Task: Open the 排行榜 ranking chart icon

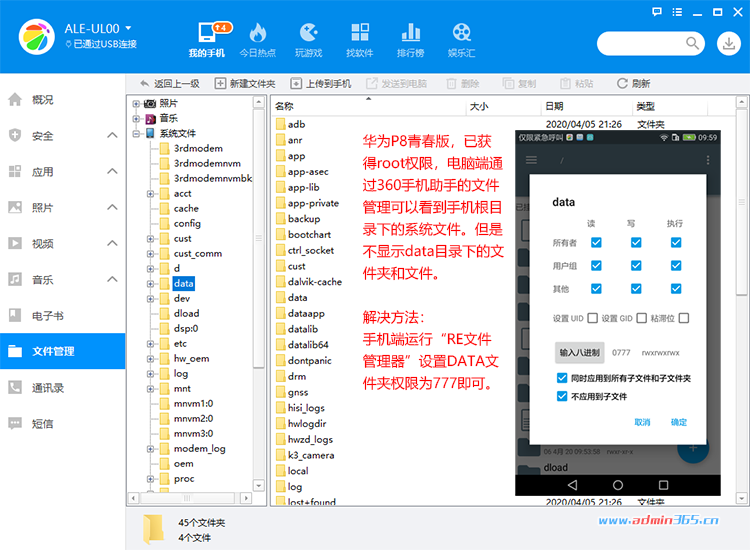Action: click(x=410, y=33)
